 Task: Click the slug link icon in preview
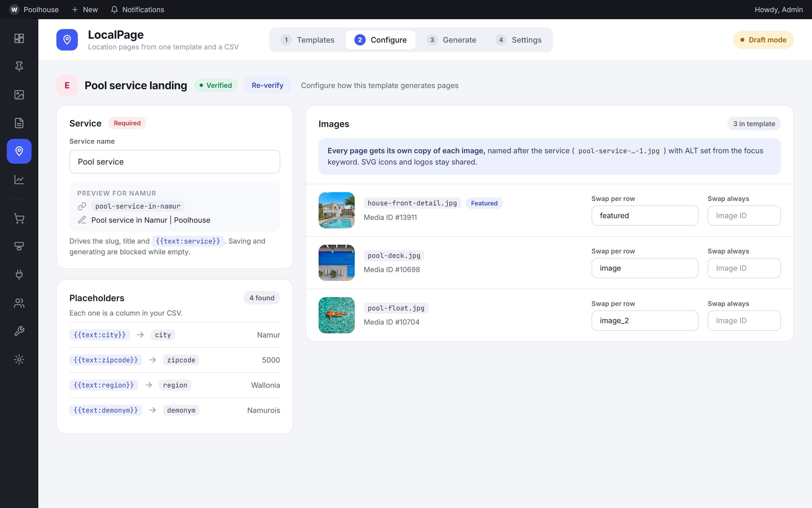[x=82, y=206]
